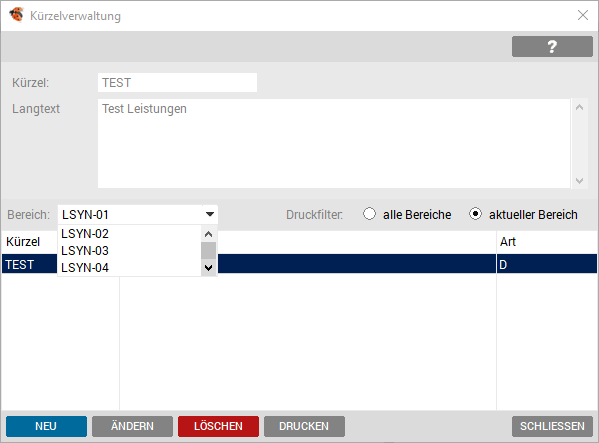
Task: Collapse the Bereich dropdown arrow
Action: [210, 214]
